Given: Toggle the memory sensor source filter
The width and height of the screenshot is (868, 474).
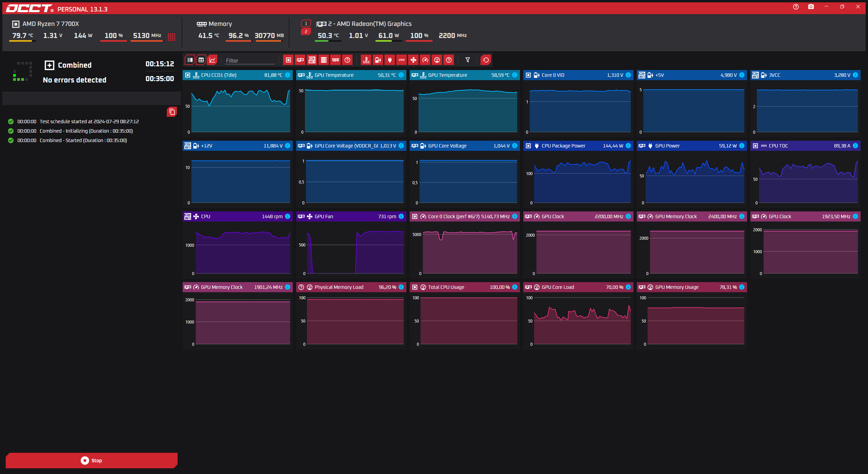Looking at the screenshot, I should [x=336, y=60].
